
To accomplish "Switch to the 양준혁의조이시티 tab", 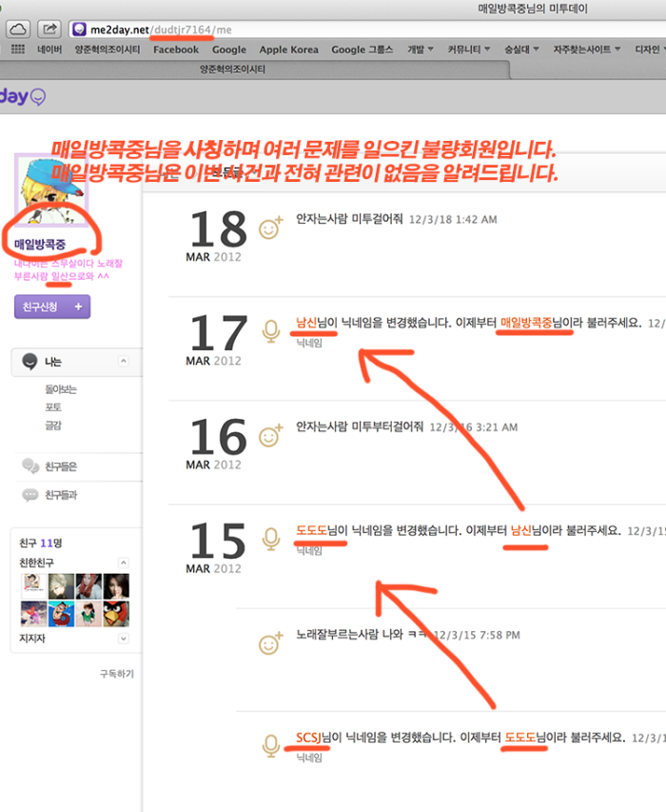I will [x=234, y=69].
